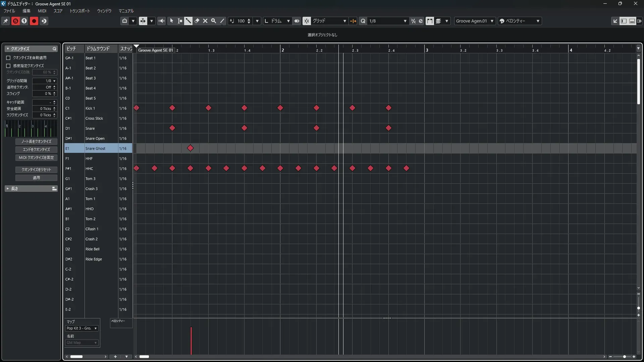644x362 pixels.
Task: Click the 適用 button
Action: click(x=36, y=178)
